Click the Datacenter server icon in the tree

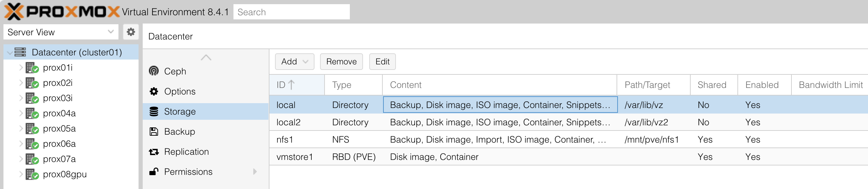20,52
